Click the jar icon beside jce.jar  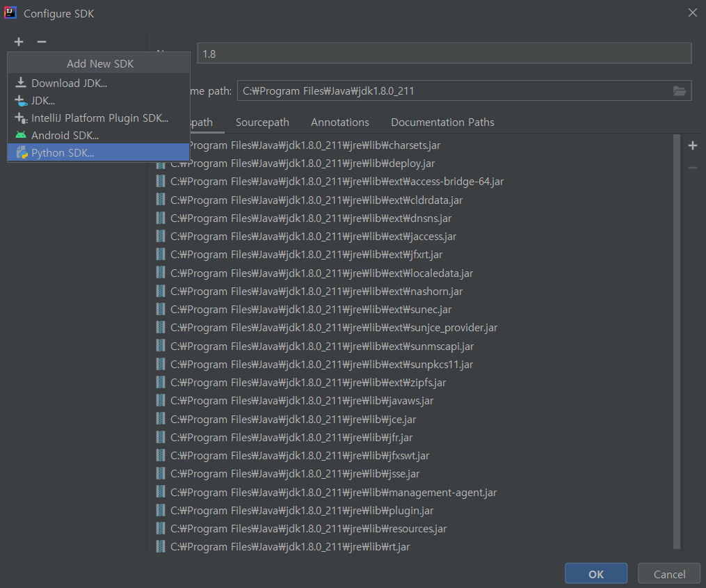160,419
